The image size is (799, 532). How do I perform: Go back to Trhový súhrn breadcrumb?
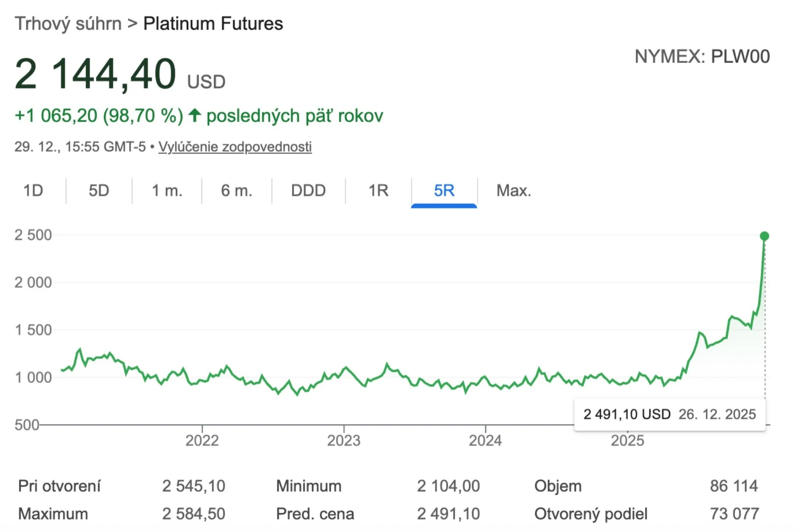point(68,24)
